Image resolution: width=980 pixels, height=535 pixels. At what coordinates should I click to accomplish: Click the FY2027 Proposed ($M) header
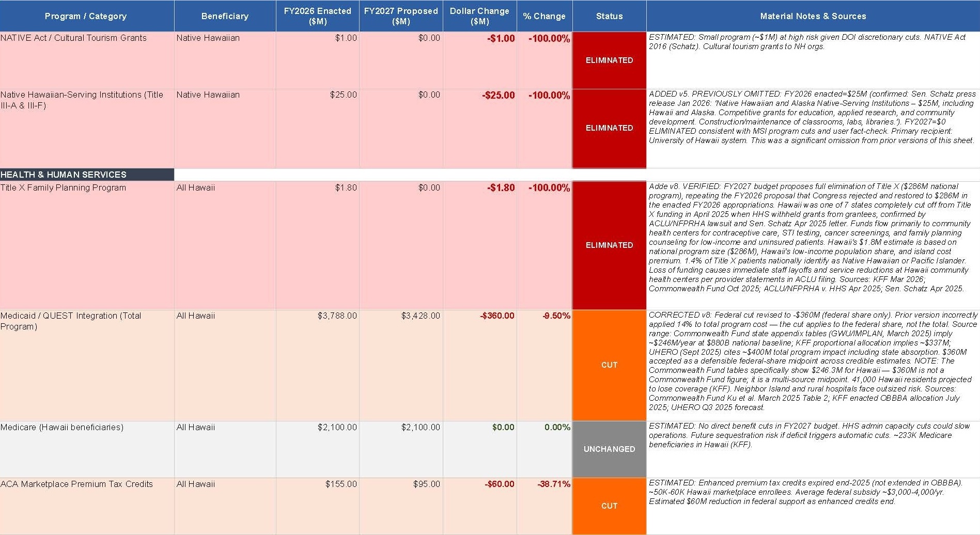[401, 16]
